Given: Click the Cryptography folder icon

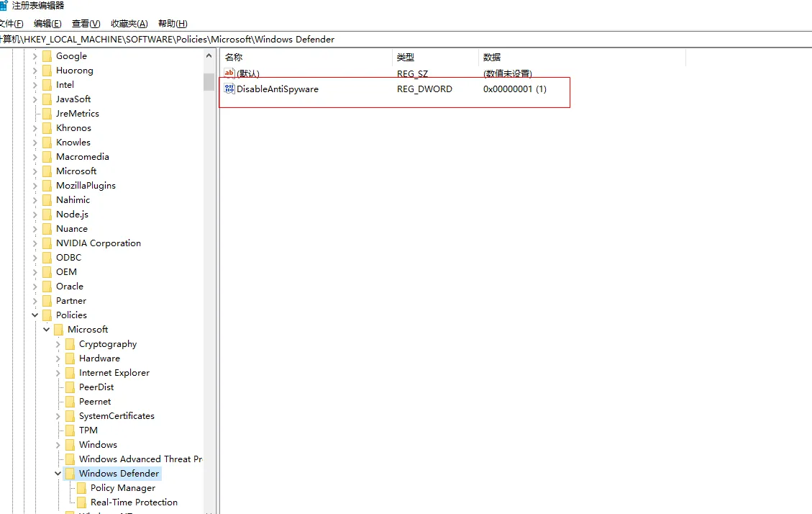Looking at the screenshot, I should coord(70,344).
